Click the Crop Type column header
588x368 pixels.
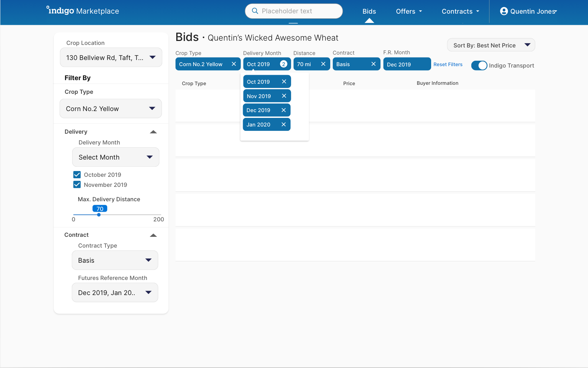[x=194, y=83]
